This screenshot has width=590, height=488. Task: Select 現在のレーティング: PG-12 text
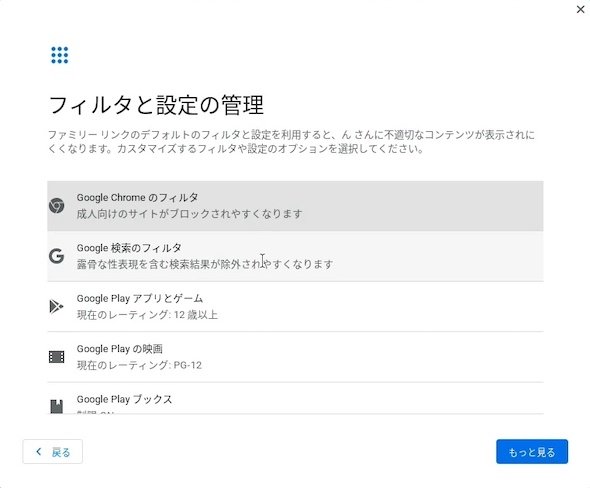click(139, 365)
